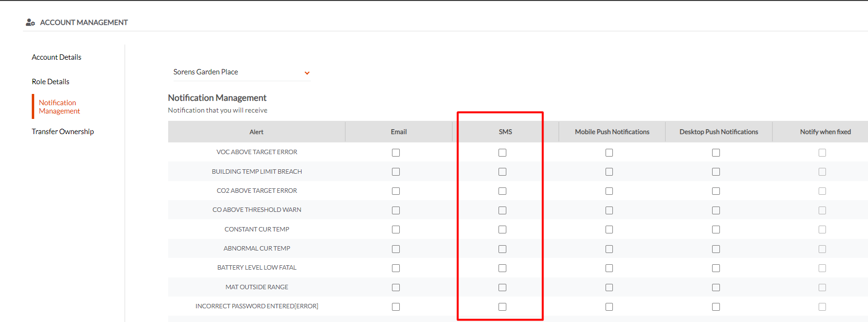Viewport: 868px width, 322px height.
Task: Tick Desktop Push for ABNORMAL CUR TEMP
Action: click(x=716, y=249)
